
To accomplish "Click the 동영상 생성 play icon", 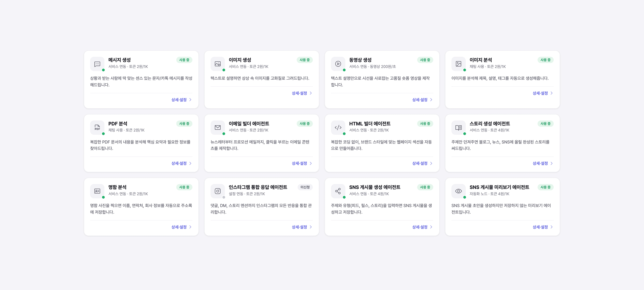I will [x=338, y=64].
